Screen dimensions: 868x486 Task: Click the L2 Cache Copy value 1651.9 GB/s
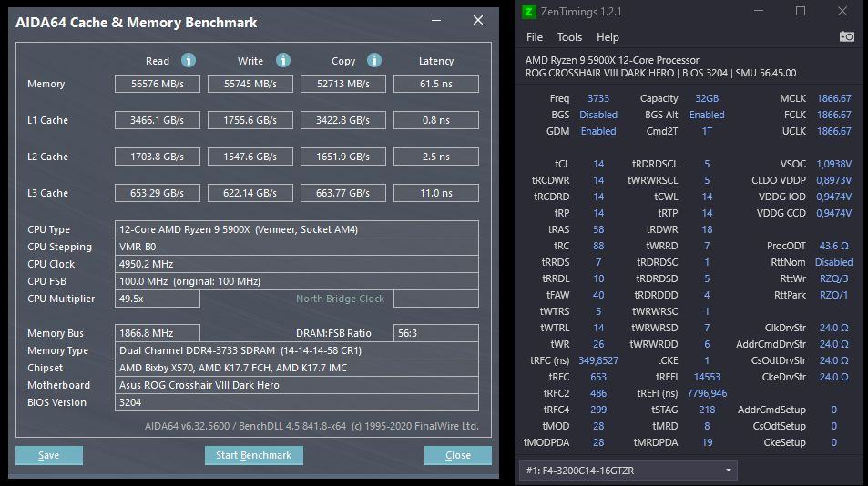(343, 157)
